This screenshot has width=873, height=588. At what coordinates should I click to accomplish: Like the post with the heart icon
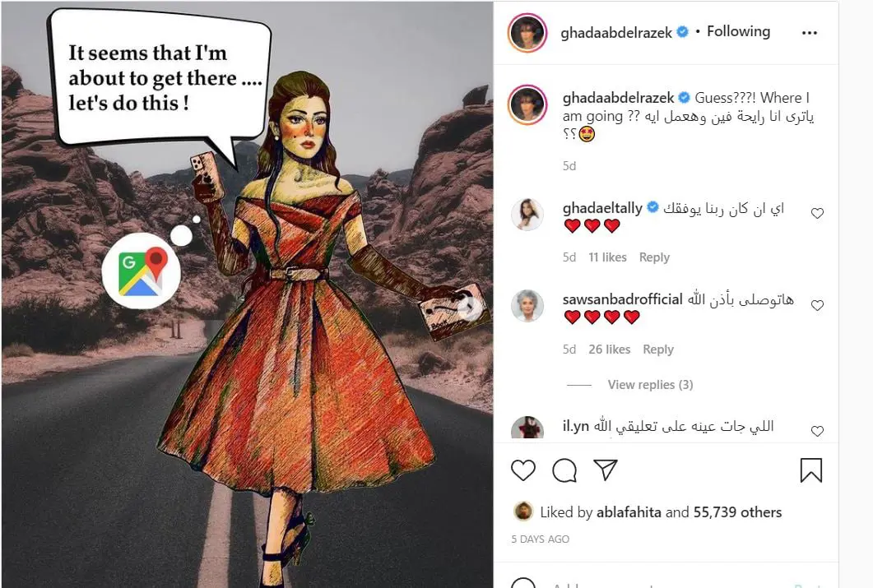coord(522,470)
